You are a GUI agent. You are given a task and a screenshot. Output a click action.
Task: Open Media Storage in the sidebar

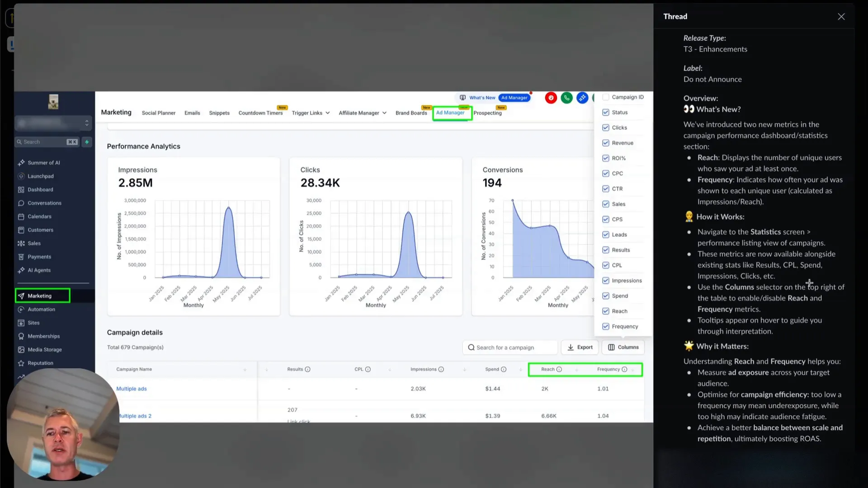point(45,350)
